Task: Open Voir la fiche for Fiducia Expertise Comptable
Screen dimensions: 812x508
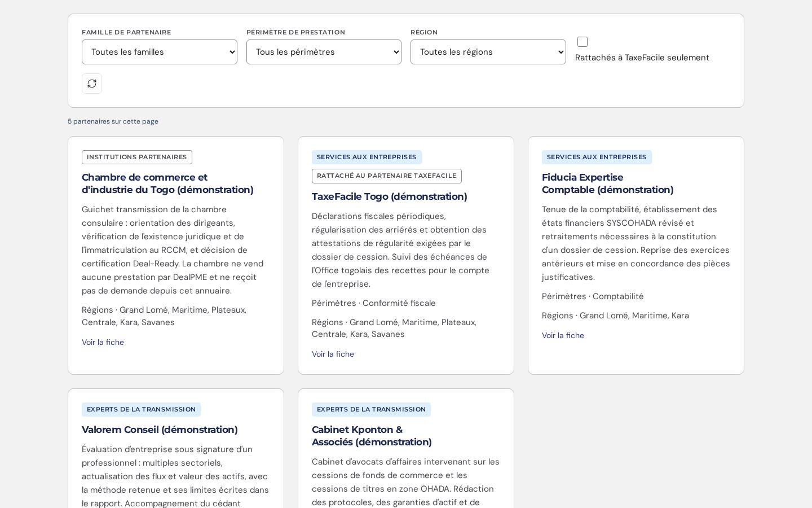Action: pos(563,335)
